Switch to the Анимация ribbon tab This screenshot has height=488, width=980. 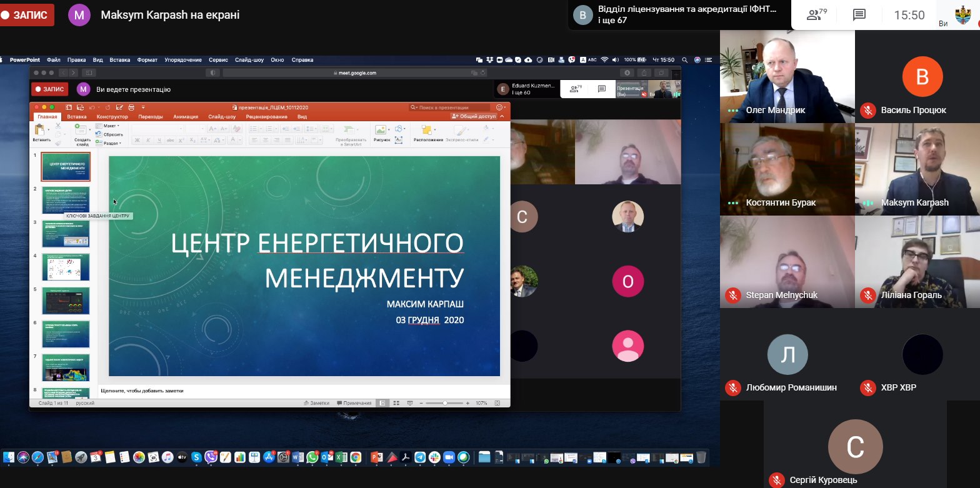[x=186, y=117]
